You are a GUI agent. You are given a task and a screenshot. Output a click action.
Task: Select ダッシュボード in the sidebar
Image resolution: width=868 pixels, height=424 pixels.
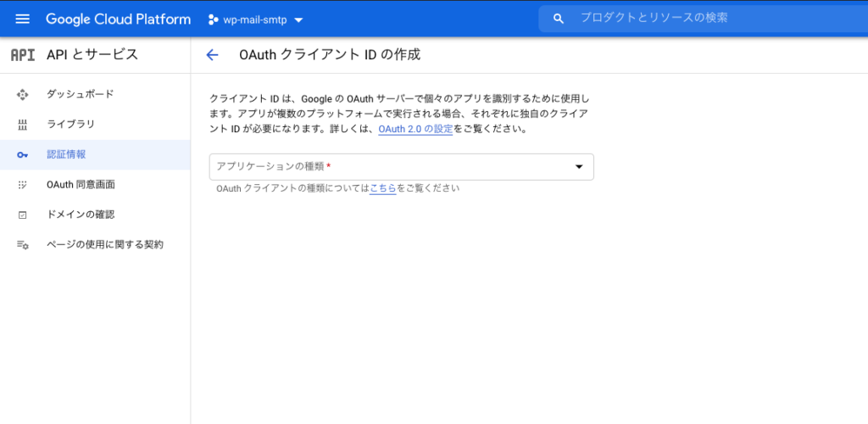tap(80, 94)
